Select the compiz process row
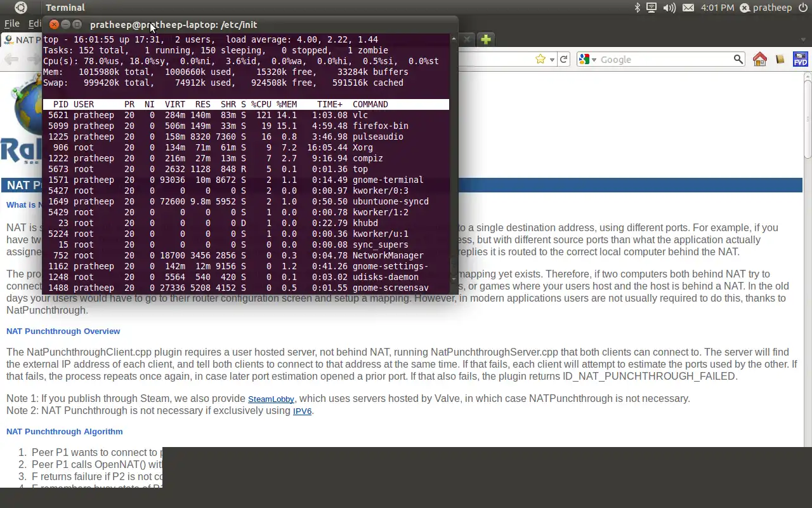Viewport: 812px width, 508px height. tap(246, 158)
